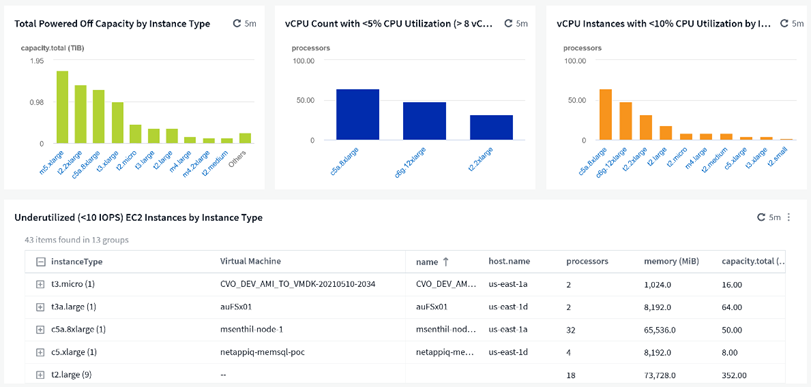Click the tallest green m5.xlarge bar
Viewport: 811px width, 387px height.
pos(63,107)
